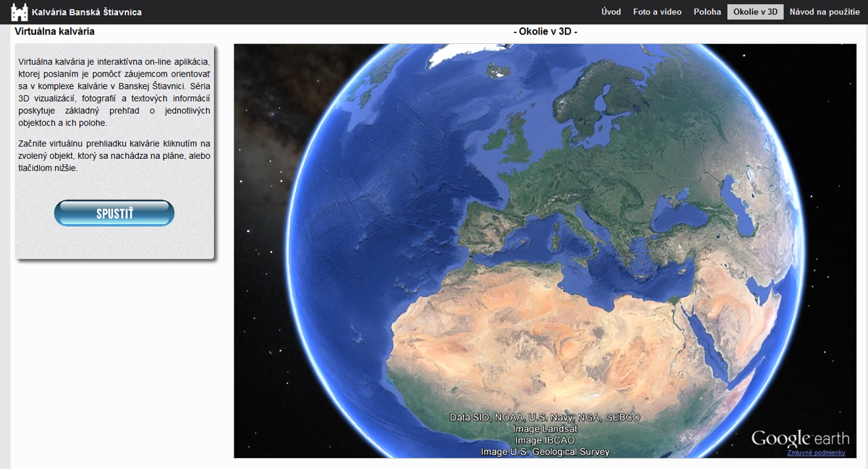This screenshot has width=868, height=469.
Task: Click the paragraph starting 'Začnite virtuálnu prehliadku'
Action: (x=114, y=155)
